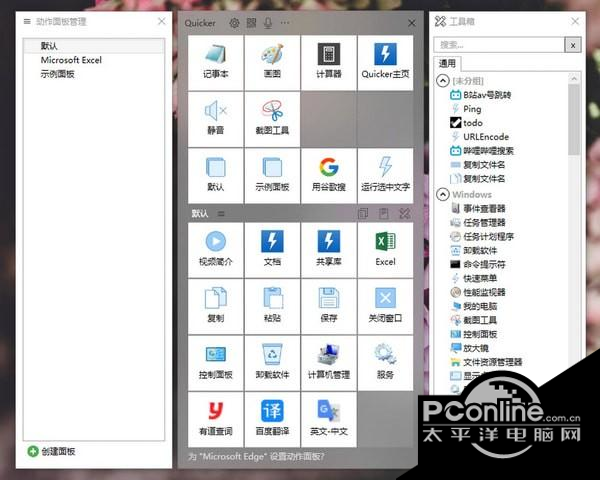Run the 运行选中文字 action tile

385,176
